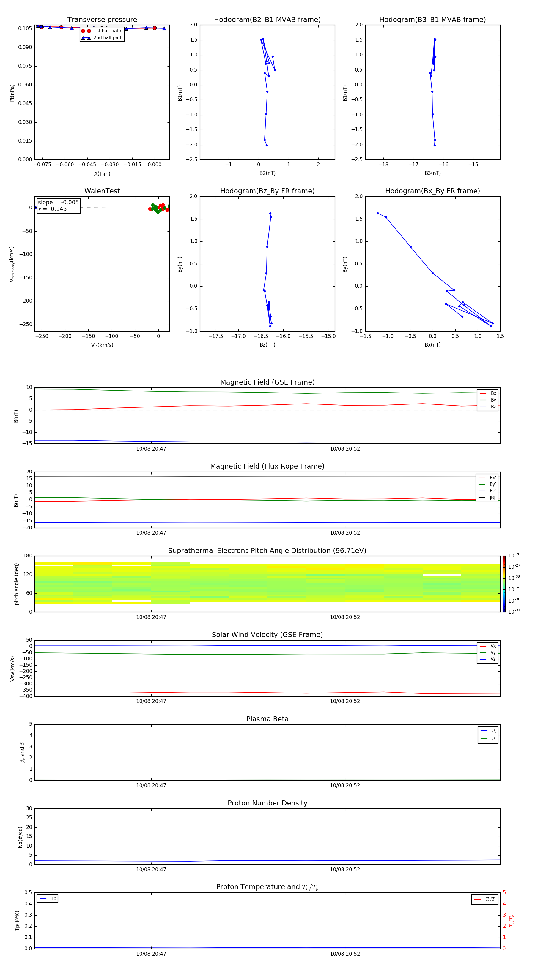Image resolution: width=535 pixels, height=980 pixels.
Task: Click the 'V_remaining(km/s)' axis label
Action: 12,264
